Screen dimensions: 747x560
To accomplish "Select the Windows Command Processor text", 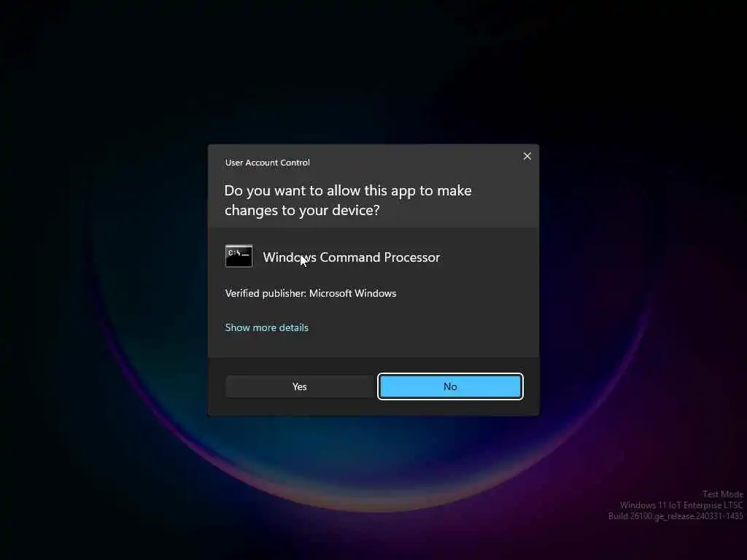I will point(352,257).
